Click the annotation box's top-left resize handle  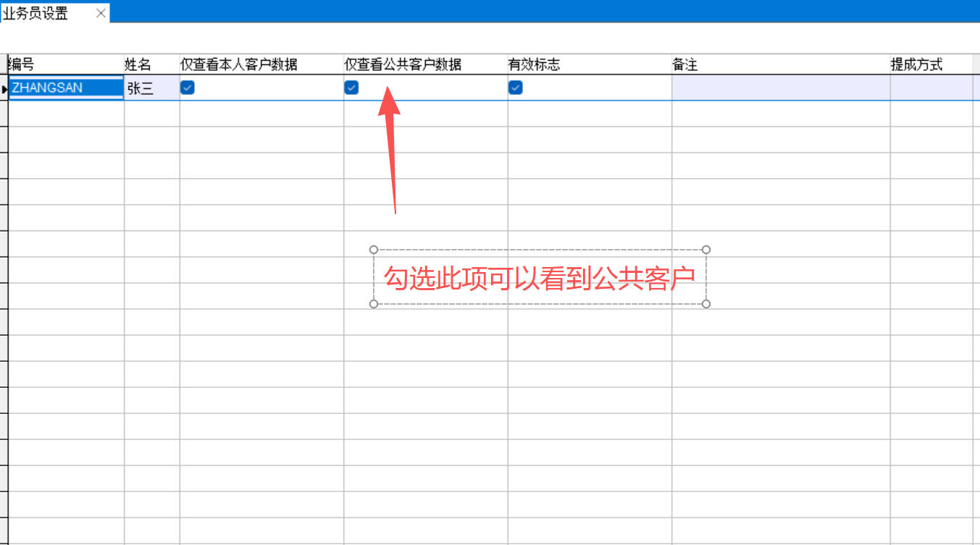(374, 250)
